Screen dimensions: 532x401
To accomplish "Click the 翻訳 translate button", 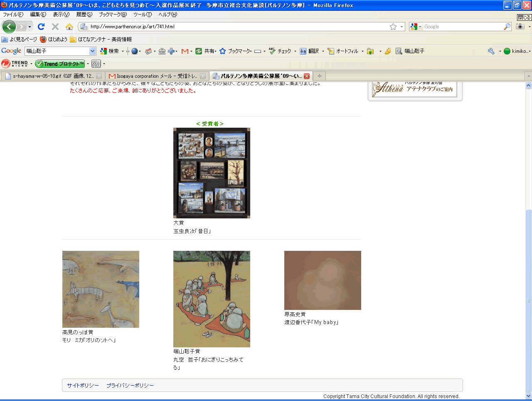I will tap(309, 51).
